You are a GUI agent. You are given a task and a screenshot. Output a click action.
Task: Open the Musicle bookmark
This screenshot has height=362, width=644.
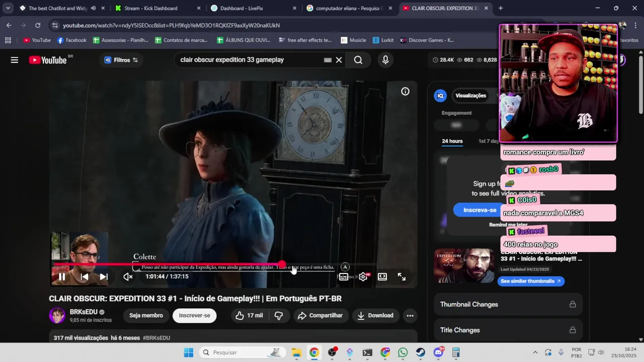(353, 40)
